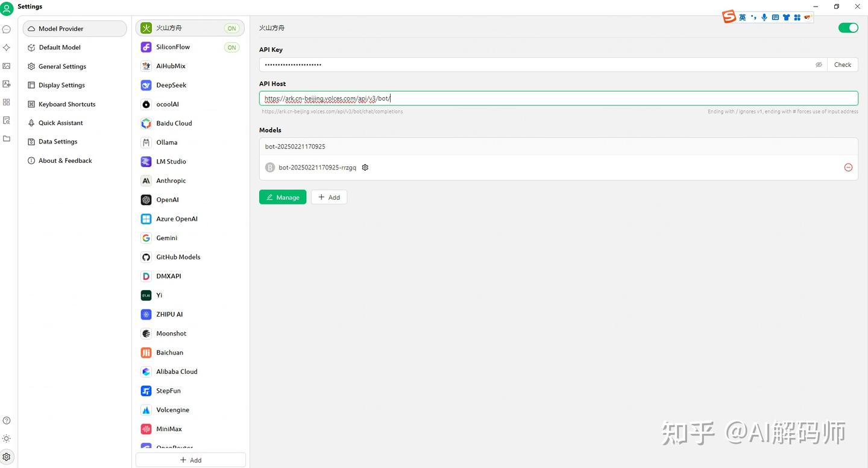Open the Quick Assistant settings
Screen dimensions: 868x468
[x=75, y=122]
